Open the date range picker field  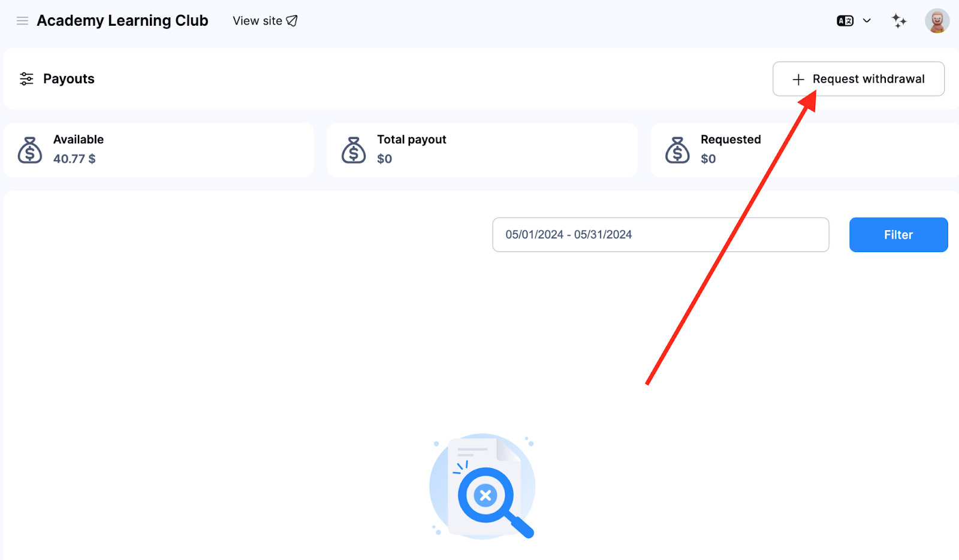point(660,235)
